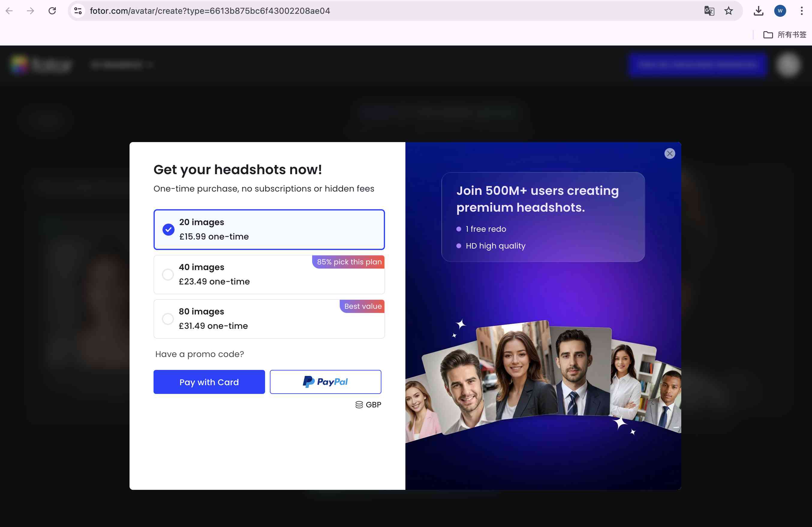Click the translate page icon

click(709, 11)
